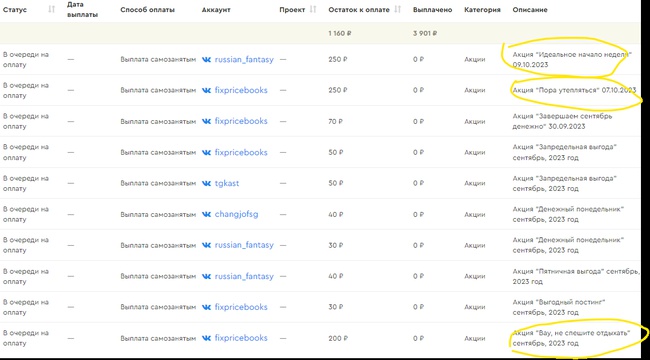Sort the table by the Статус column arrows
The image size is (650, 360).
pyautogui.click(x=51, y=10)
